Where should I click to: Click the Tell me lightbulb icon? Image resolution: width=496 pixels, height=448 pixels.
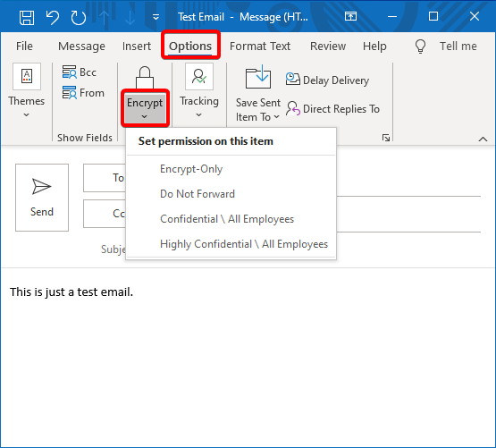pyautogui.click(x=420, y=46)
